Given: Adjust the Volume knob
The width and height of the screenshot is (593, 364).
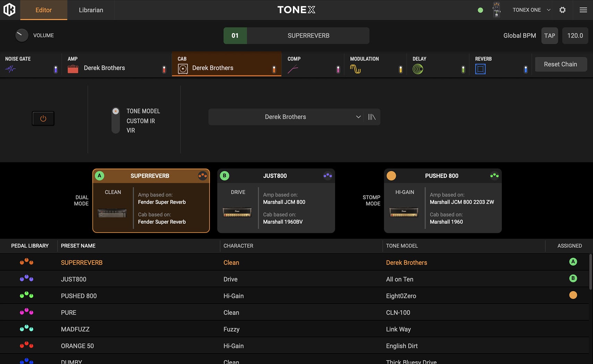Looking at the screenshot, I should pos(22,35).
